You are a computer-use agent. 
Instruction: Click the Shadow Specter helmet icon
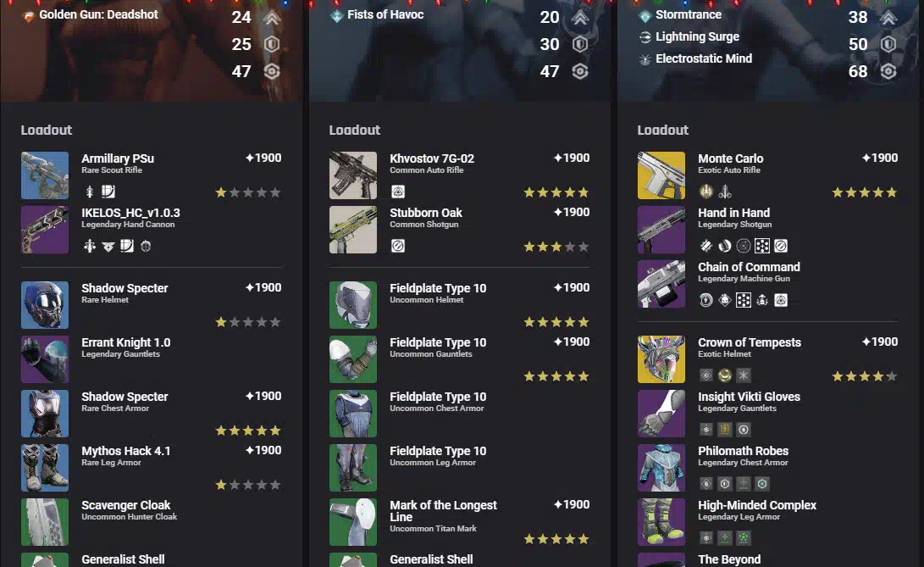[45, 305]
